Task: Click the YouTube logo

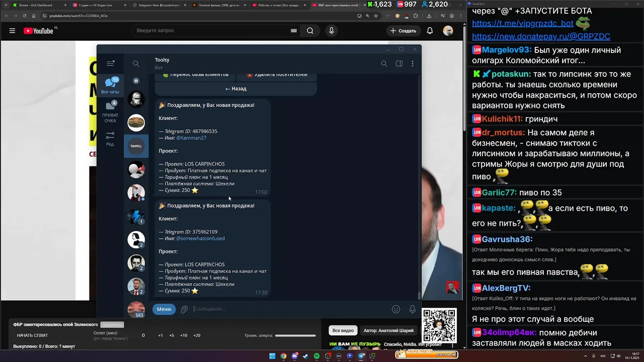Action: (x=38, y=31)
